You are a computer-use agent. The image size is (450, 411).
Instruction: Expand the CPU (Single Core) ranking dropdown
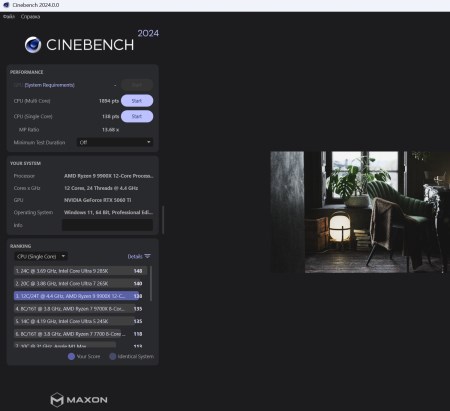pos(41,256)
